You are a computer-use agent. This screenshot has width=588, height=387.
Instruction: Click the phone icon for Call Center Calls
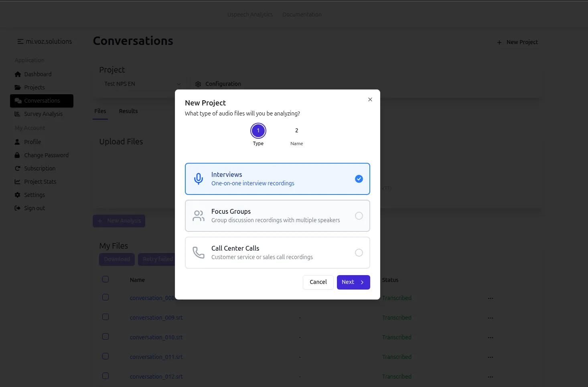[x=199, y=253]
